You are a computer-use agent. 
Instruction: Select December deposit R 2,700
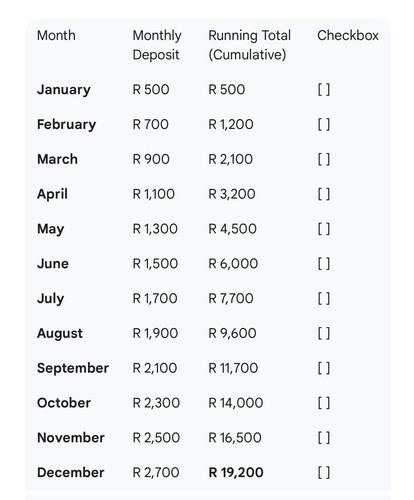click(x=156, y=473)
